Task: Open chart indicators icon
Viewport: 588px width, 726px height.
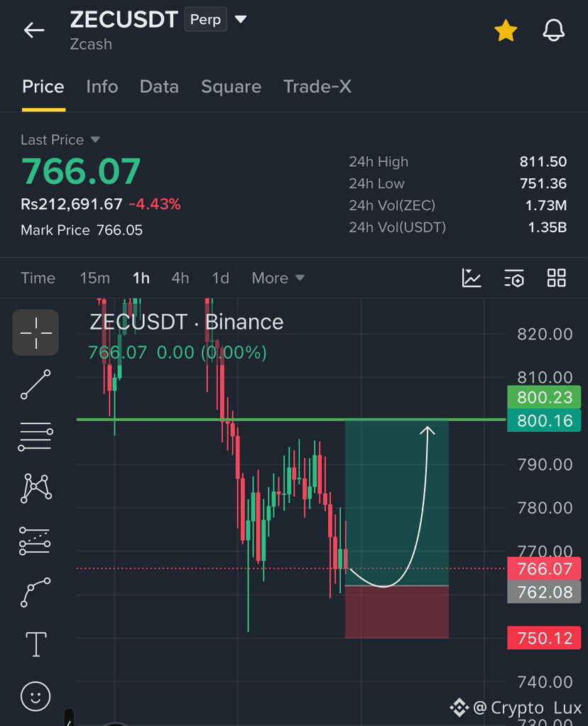Action: pyautogui.click(x=472, y=278)
